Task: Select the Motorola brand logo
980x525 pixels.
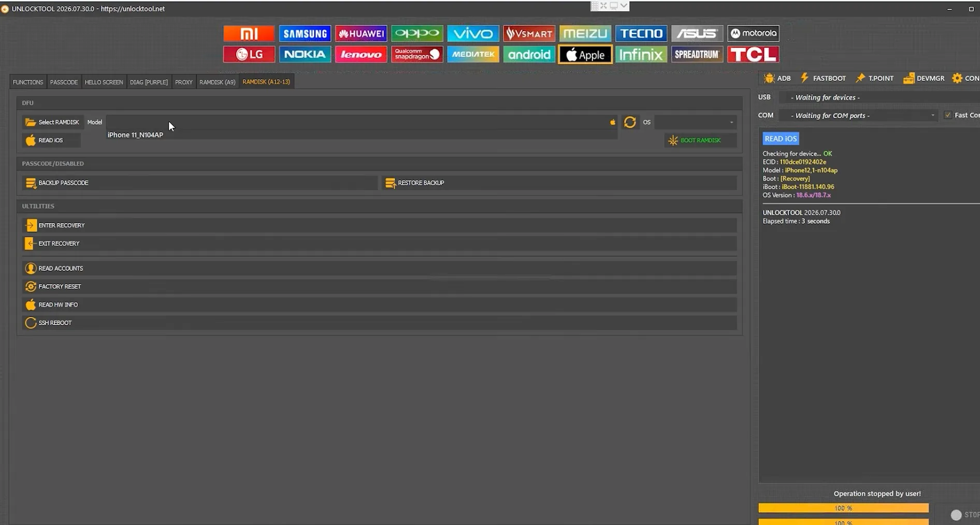Action: point(753,34)
